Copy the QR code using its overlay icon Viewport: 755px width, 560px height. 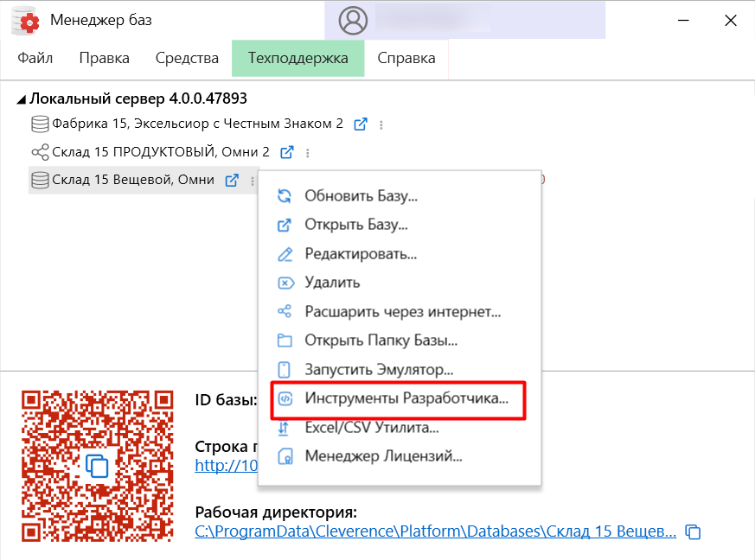click(x=98, y=464)
